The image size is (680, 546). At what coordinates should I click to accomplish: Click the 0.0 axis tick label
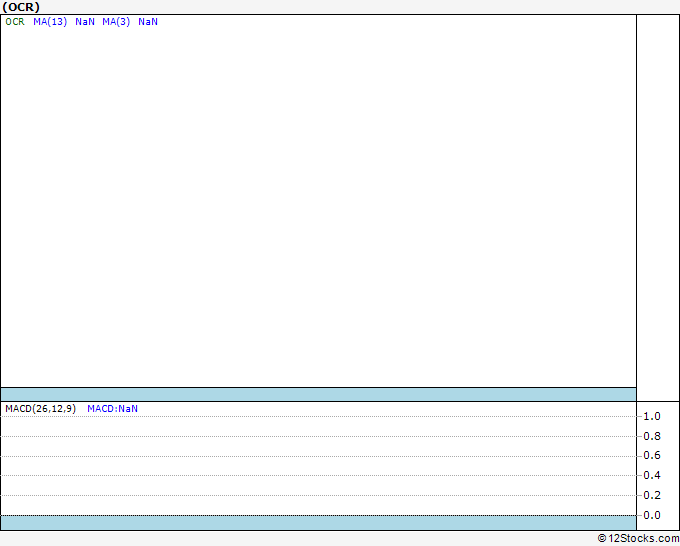click(652, 516)
